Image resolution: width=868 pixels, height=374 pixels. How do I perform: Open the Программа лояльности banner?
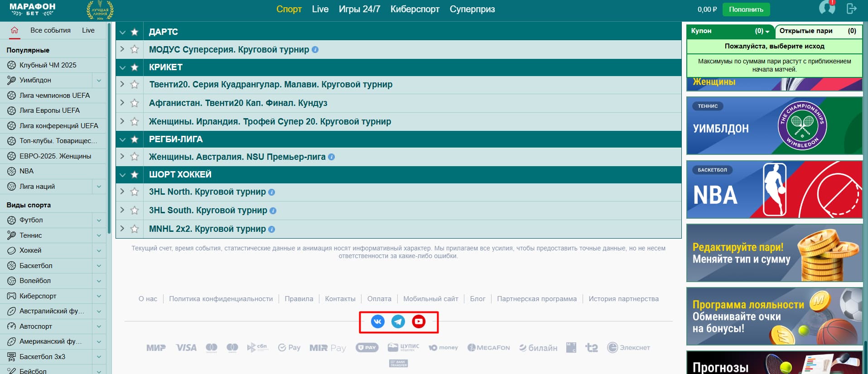(x=774, y=316)
